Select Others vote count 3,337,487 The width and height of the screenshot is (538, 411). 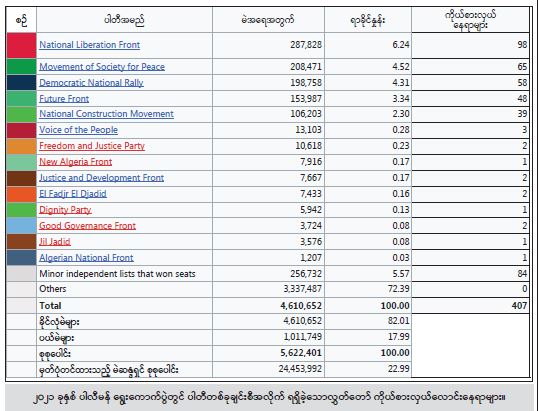point(303,289)
